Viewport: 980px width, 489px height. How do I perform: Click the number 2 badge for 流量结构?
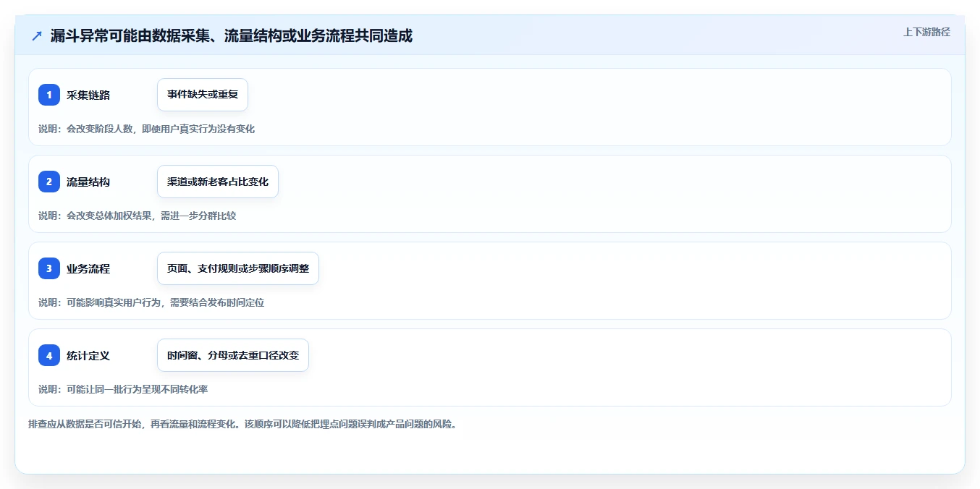(49, 182)
